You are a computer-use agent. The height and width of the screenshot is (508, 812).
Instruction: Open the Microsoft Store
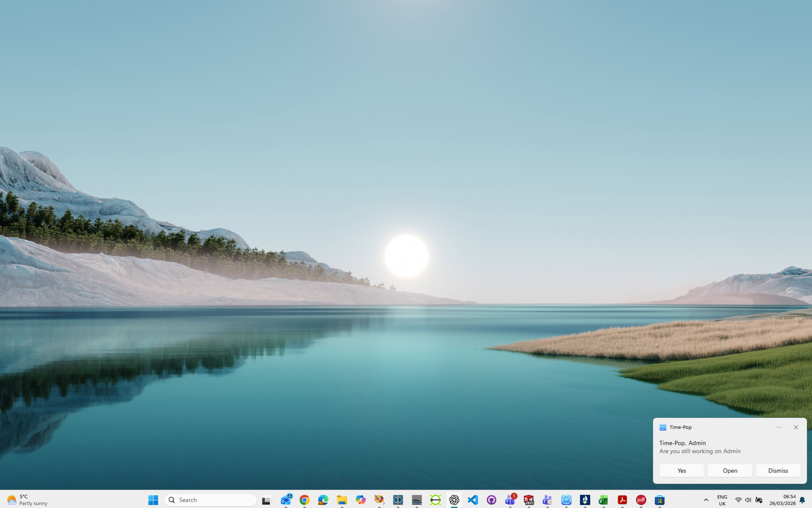click(659, 500)
